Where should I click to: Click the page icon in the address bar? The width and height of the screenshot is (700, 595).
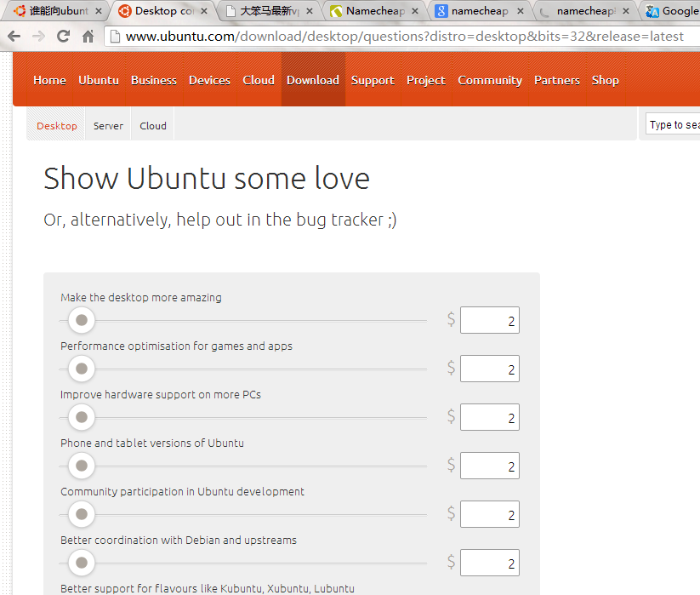click(x=115, y=37)
